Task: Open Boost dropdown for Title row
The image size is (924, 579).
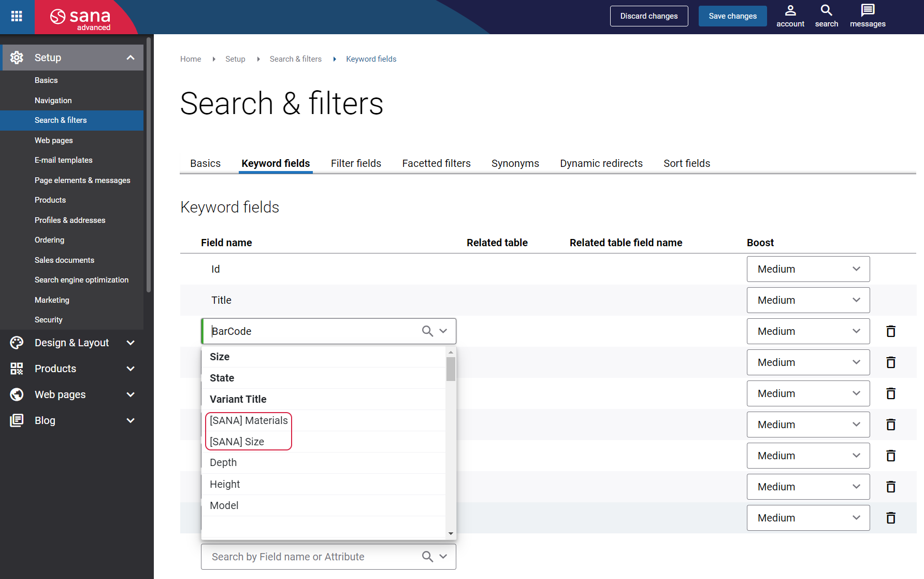Action: click(x=808, y=300)
